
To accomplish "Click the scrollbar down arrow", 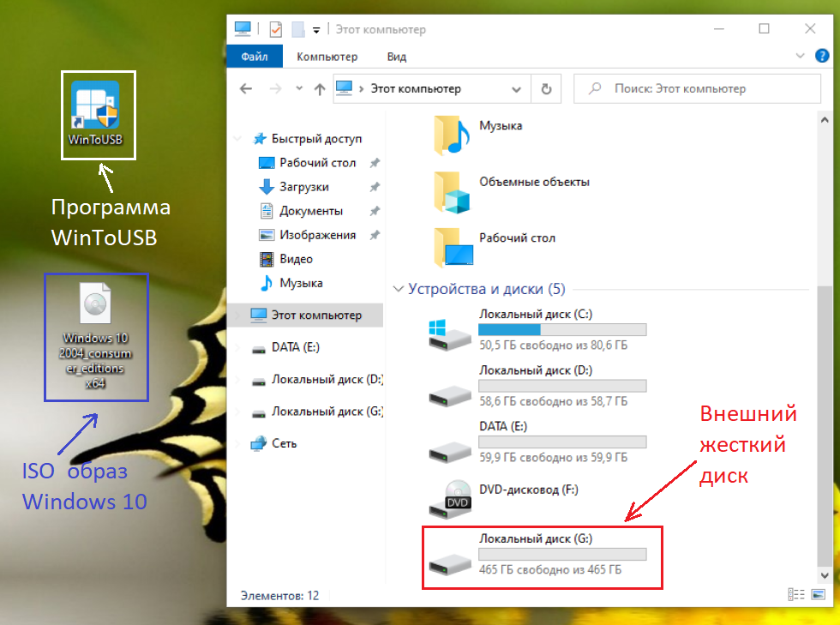I will (825, 575).
